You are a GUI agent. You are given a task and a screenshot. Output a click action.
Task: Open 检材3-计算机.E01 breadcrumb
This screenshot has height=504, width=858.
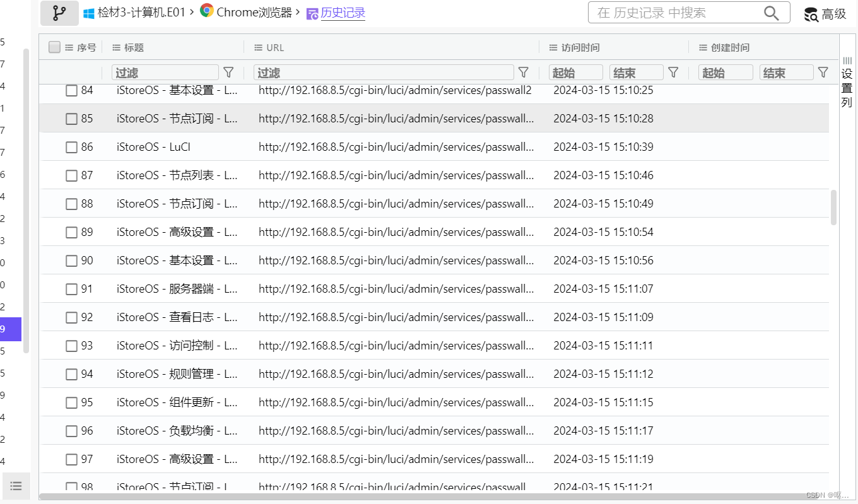(142, 13)
